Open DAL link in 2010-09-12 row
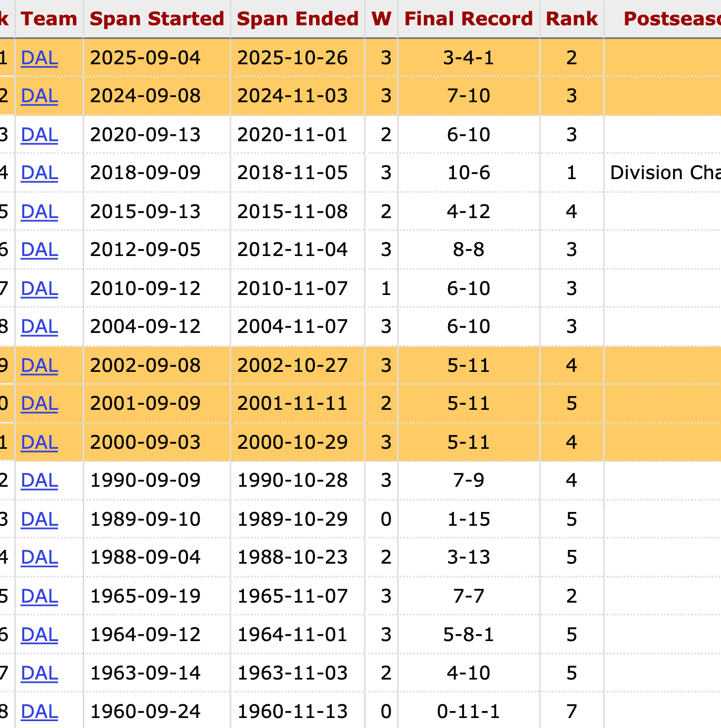Image resolution: width=721 pixels, height=728 pixels. click(39, 289)
